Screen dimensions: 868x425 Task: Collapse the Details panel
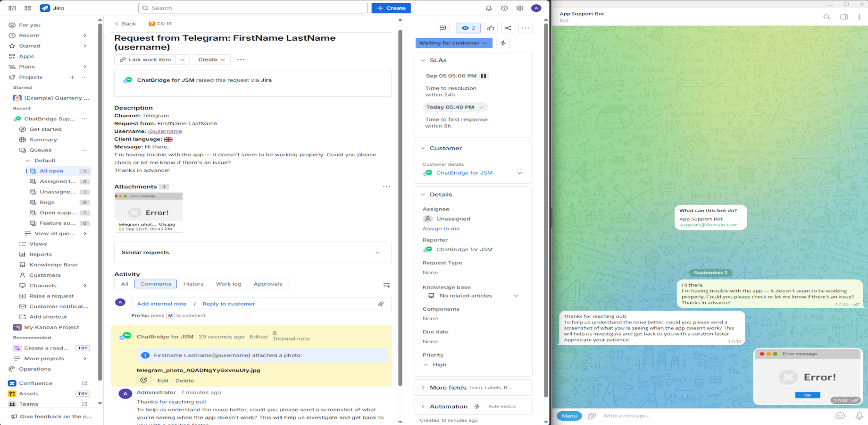pyautogui.click(x=423, y=195)
